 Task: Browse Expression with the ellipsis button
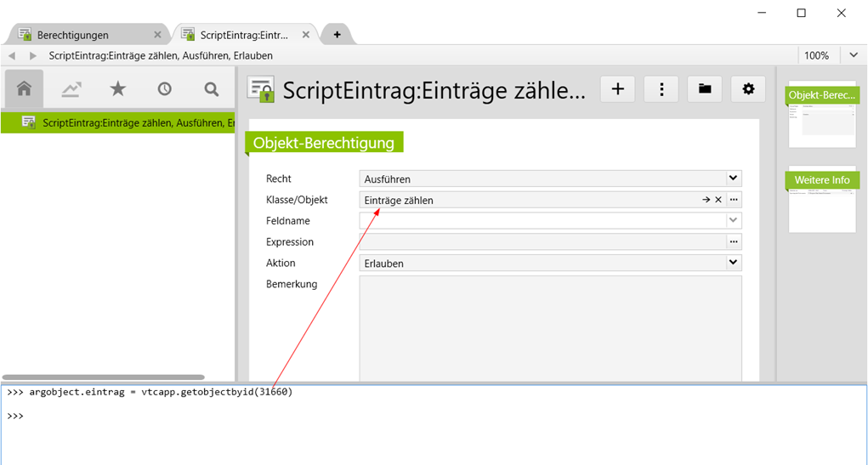click(734, 242)
